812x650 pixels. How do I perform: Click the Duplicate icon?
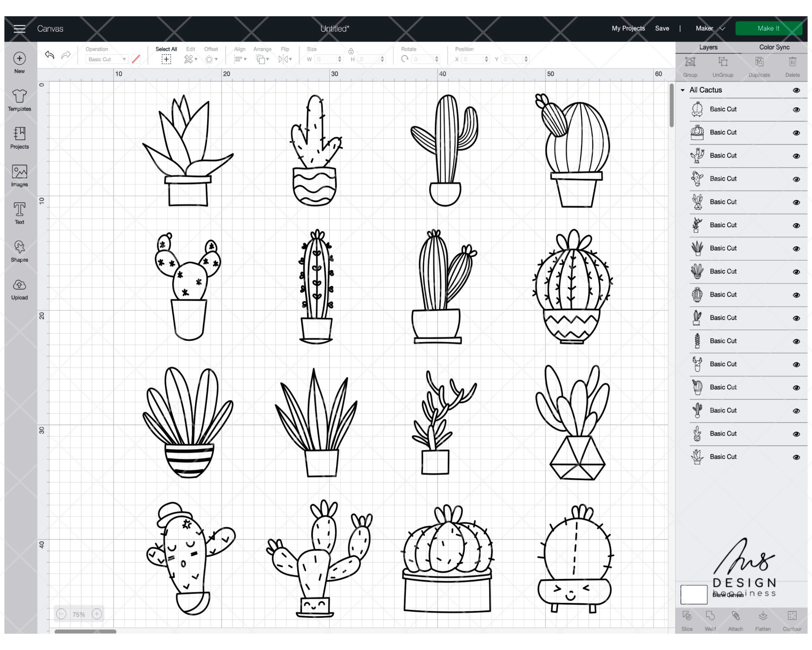click(x=759, y=62)
